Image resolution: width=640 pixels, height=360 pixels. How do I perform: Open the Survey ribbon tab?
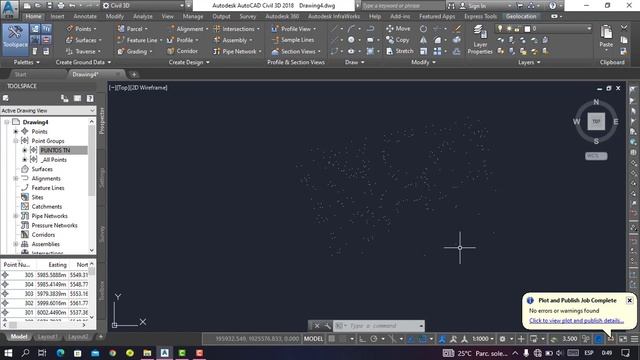pyautogui.click(x=248, y=16)
